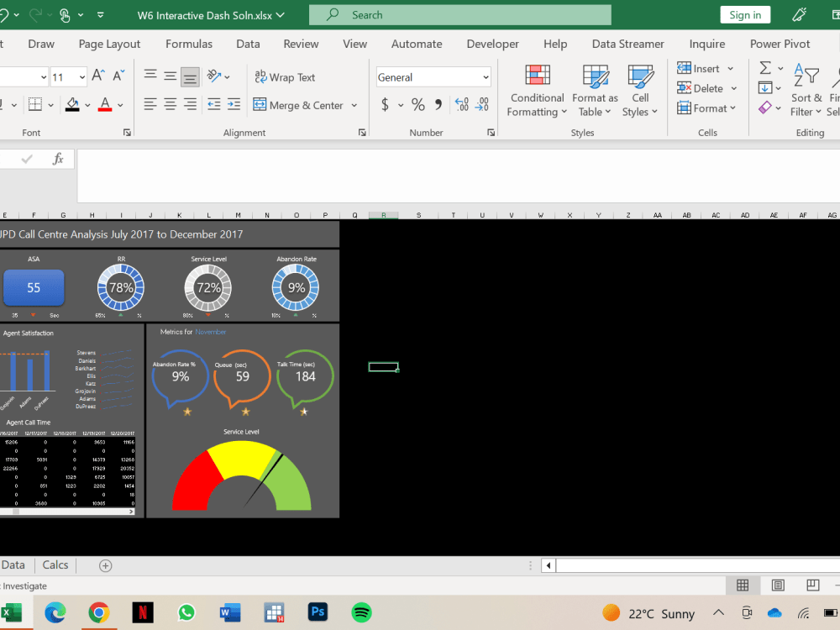Click the Comma Style icon
840x630 pixels.
437,104
